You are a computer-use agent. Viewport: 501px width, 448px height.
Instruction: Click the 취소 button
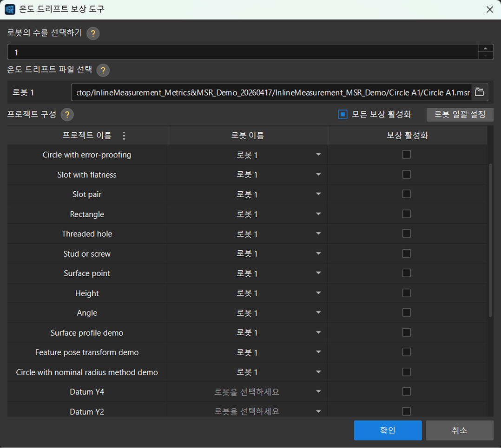(x=460, y=430)
